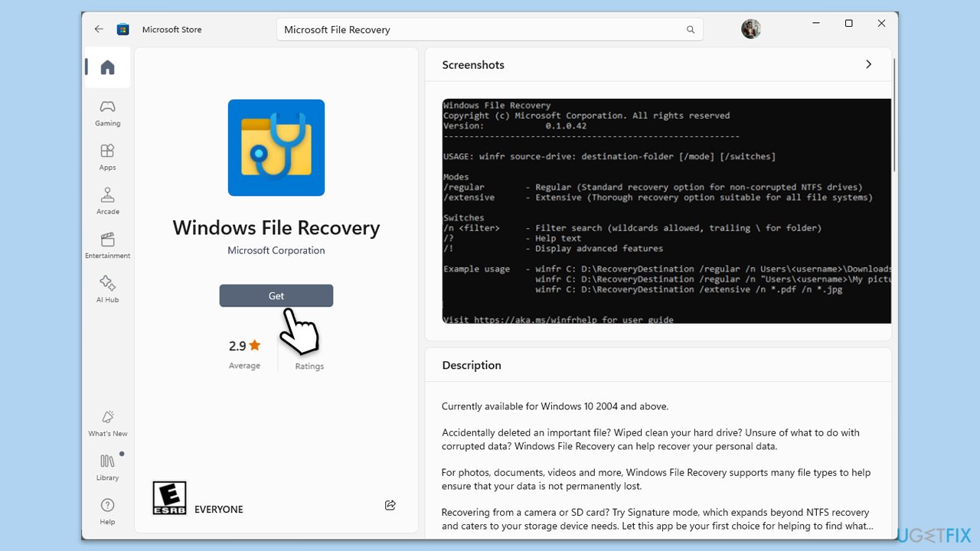Click the 'Currently available for Windows 10 2004' line
This screenshot has width=980, height=551.
(555, 406)
